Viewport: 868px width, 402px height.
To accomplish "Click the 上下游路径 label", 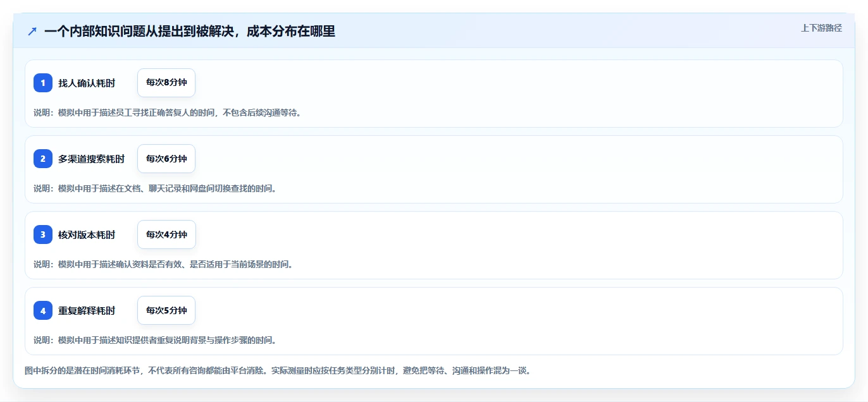I will tap(821, 28).
